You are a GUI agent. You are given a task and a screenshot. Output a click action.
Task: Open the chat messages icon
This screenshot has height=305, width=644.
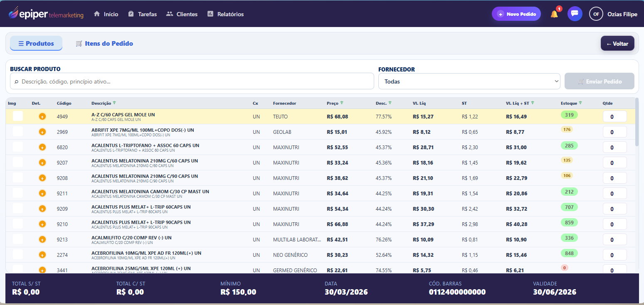(x=575, y=14)
